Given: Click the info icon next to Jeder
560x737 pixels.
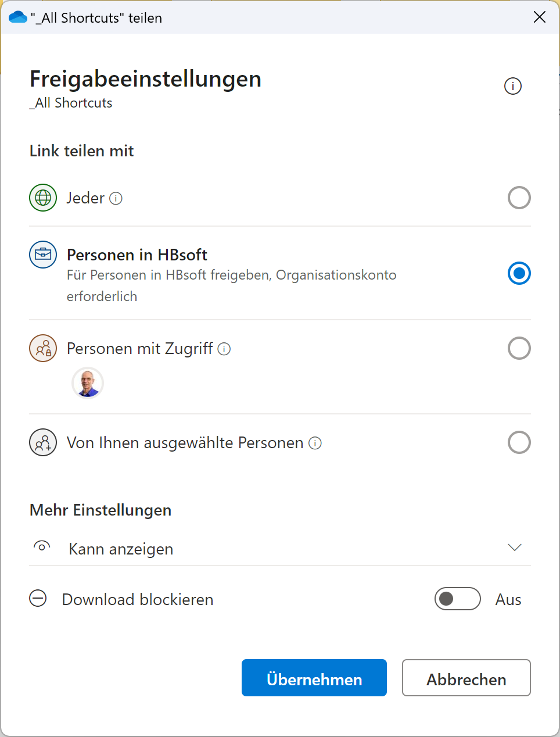Looking at the screenshot, I should click(x=116, y=198).
